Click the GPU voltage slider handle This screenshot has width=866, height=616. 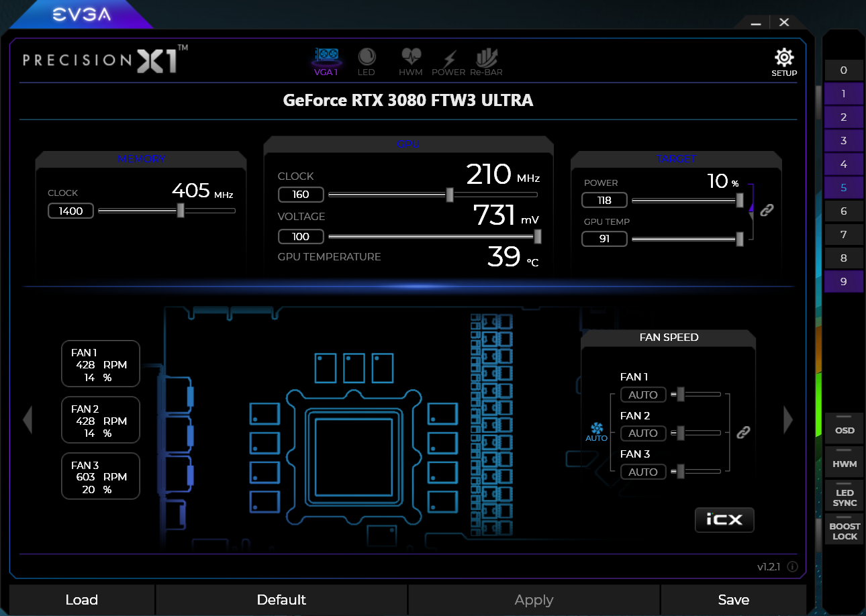click(x=537, y=236)
